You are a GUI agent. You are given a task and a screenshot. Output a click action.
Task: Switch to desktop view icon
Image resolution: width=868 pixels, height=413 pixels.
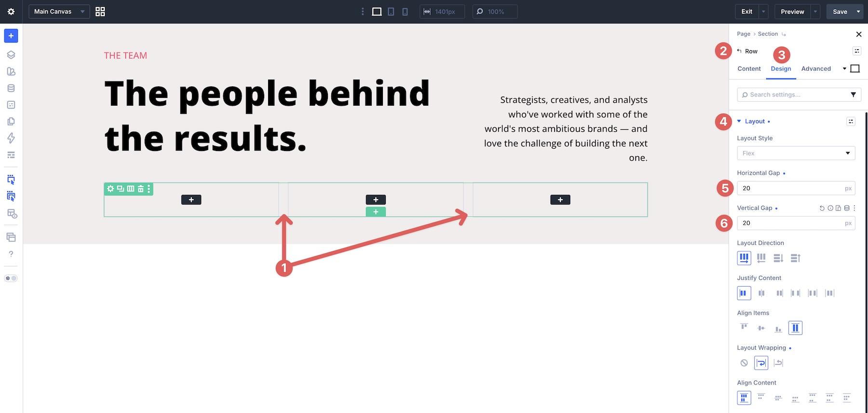(377, 12)
